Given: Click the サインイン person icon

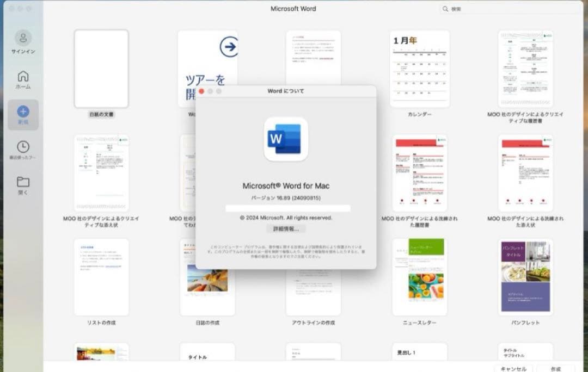Looking at the screenshot, I should point(23,37).
